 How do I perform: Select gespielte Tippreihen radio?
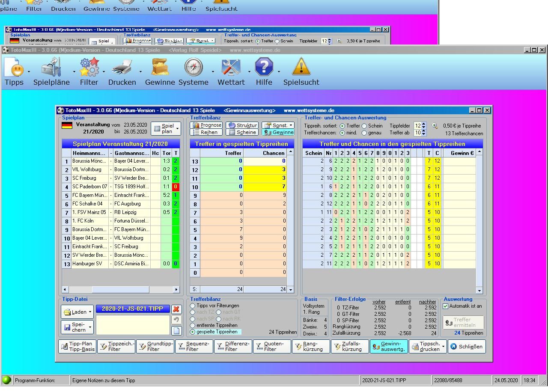(193, 332)
